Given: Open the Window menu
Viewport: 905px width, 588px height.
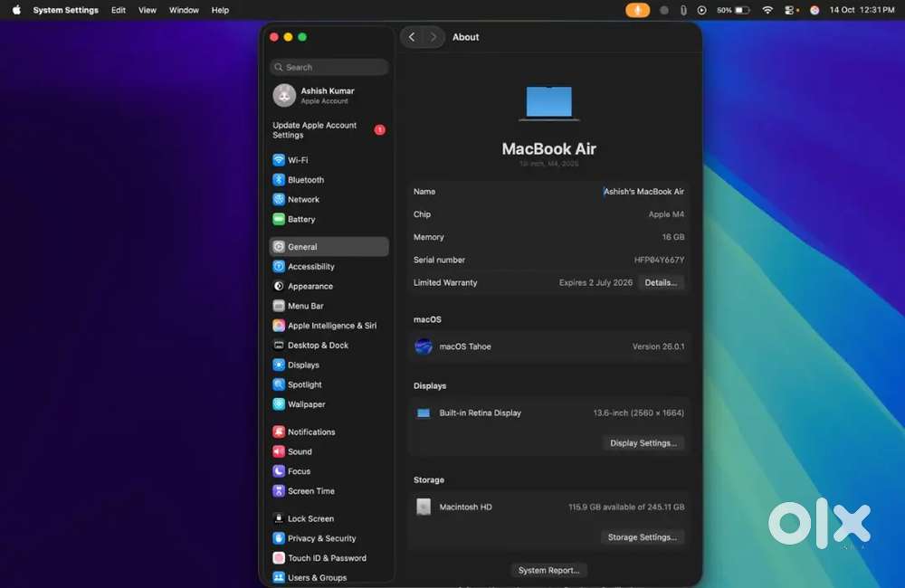Looking at the screenshot, I should point(184,10).
